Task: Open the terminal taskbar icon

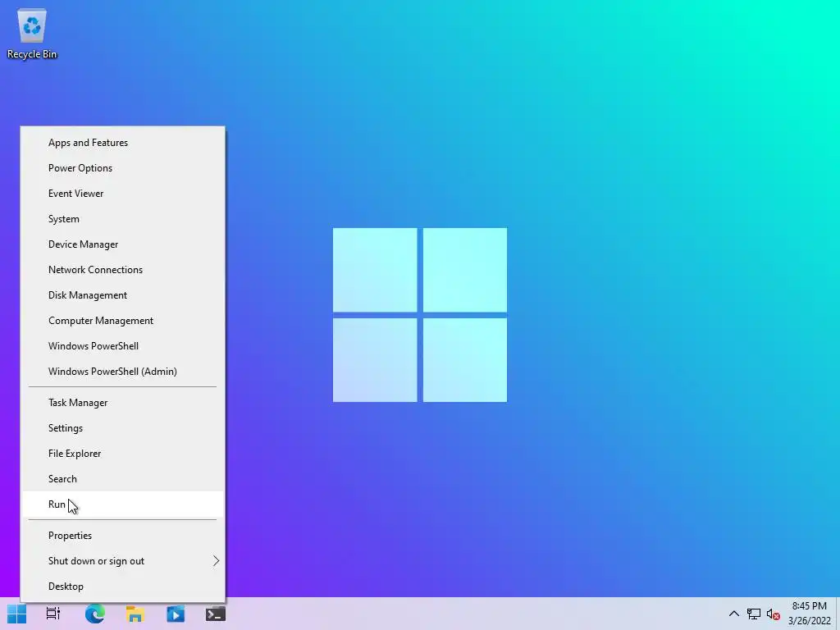Action: pyautogui.click(x=216, y=614)
